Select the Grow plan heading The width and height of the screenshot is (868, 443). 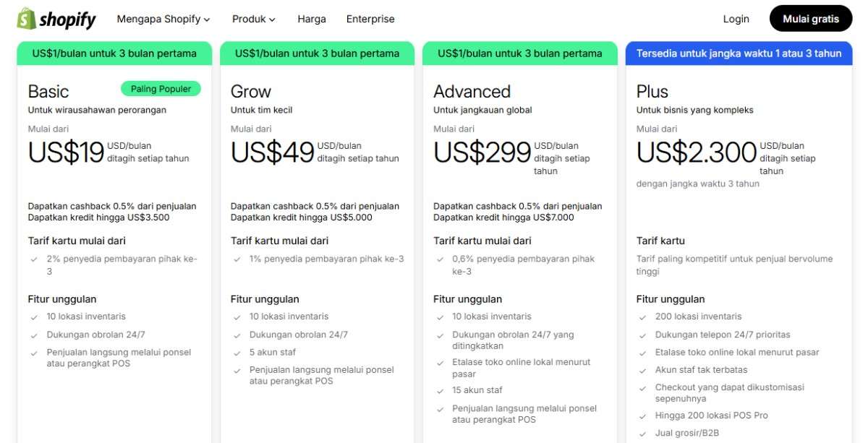tap(251, 92)
